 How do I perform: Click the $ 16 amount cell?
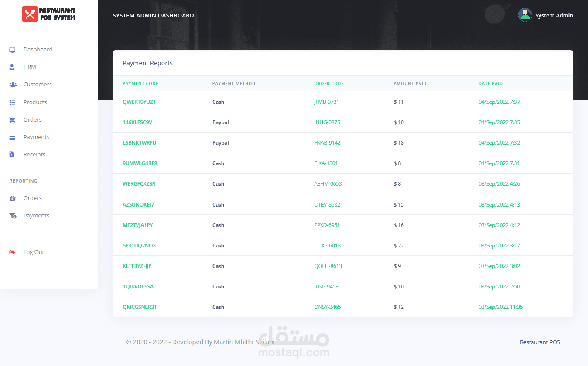coord(399,225)
